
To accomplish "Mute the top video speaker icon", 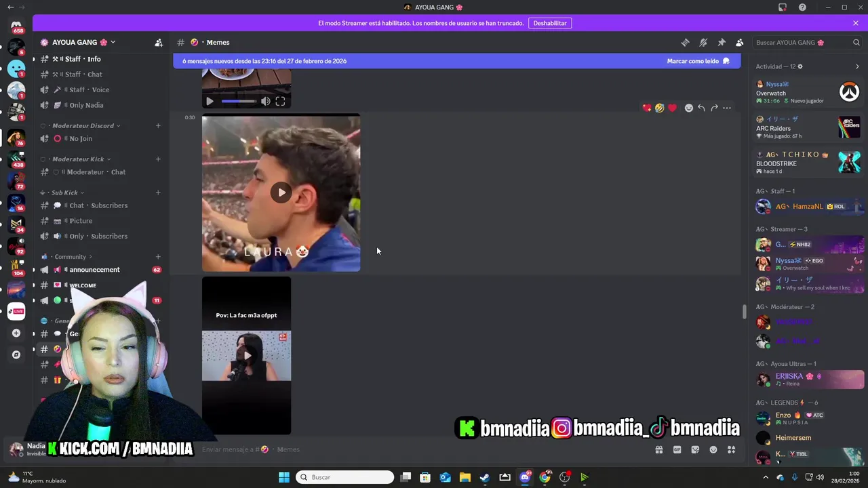I will (266, 102).
